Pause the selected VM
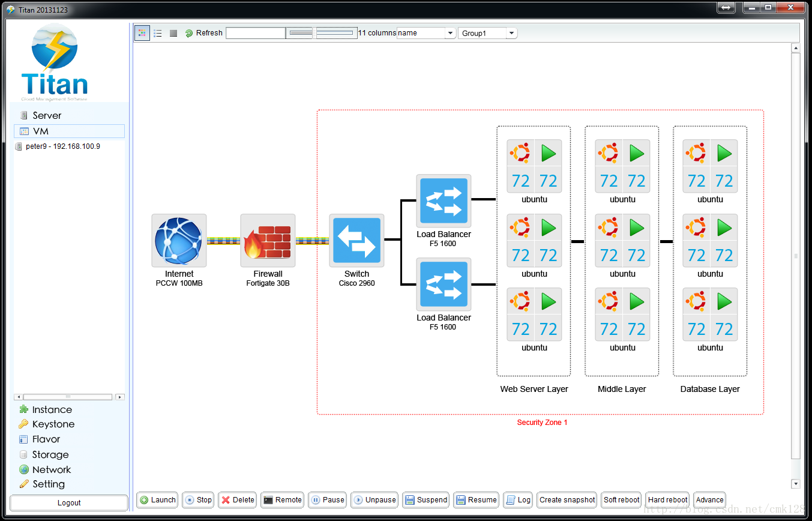 (x=328, y=500)
